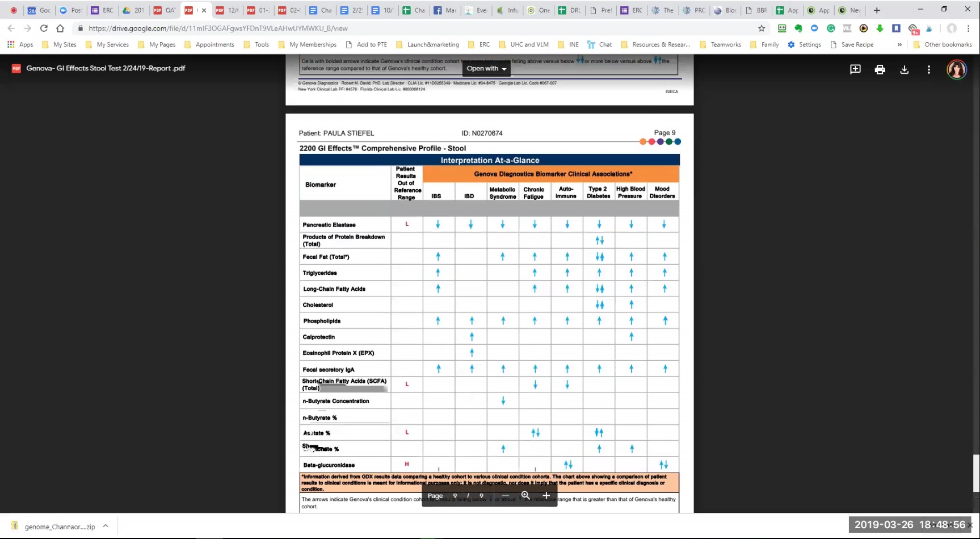
Task: Open the Google account avatar menu
Action: (957, 69)
